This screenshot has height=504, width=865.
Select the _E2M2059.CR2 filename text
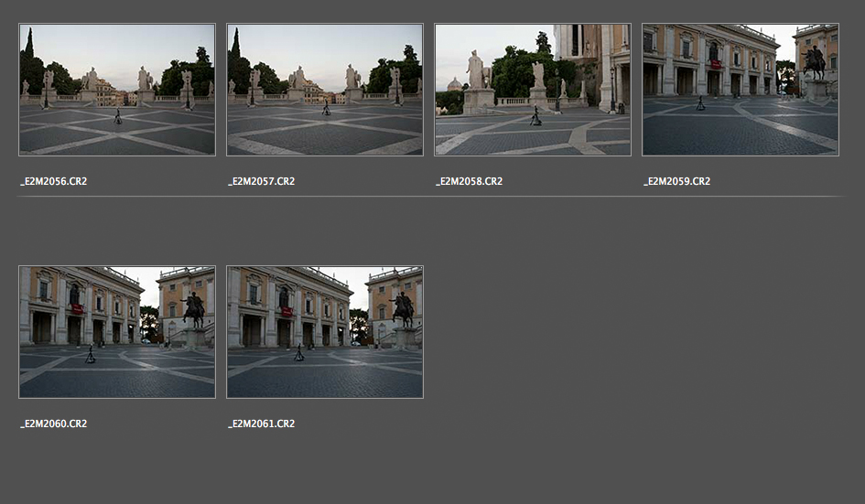[677, 181]
